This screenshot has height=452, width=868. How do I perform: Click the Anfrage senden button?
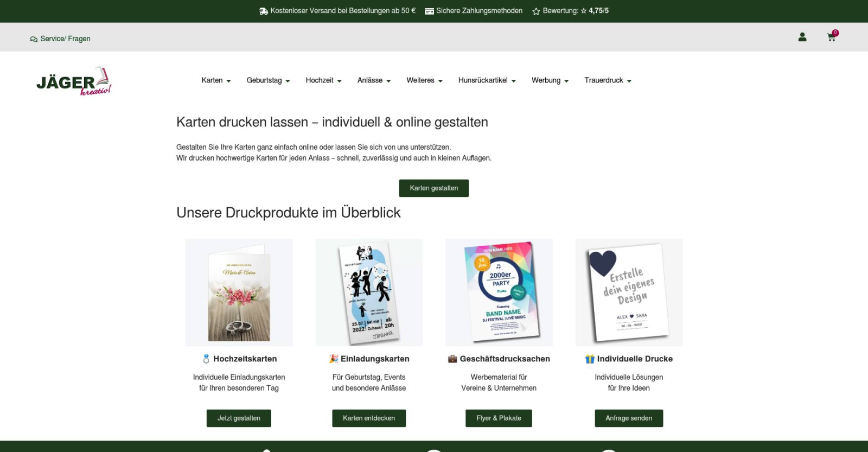pyautogui.click(x=629, y=418)
